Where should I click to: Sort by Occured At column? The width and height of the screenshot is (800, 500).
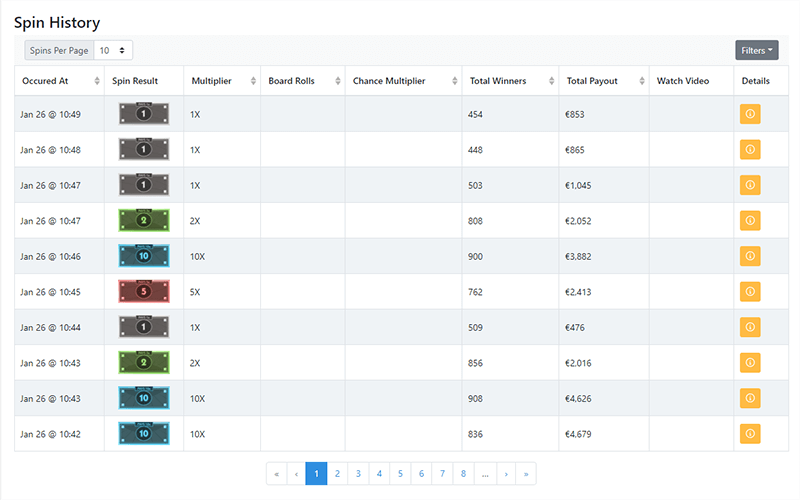click(59, 81)
